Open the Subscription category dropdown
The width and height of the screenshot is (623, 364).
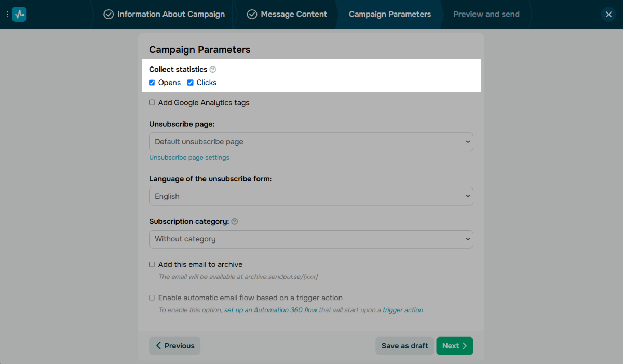point(311,239)
